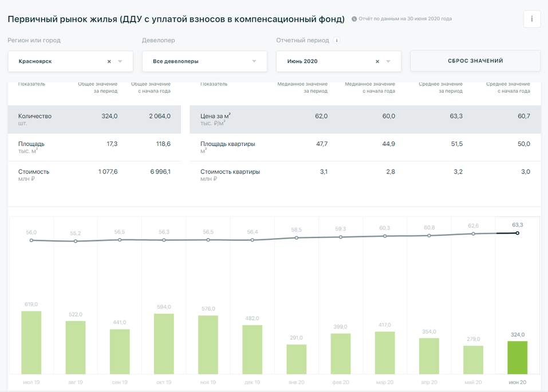Clear the Красноярск region selection
The image size is (548, 392).
[x=109, y=61]
